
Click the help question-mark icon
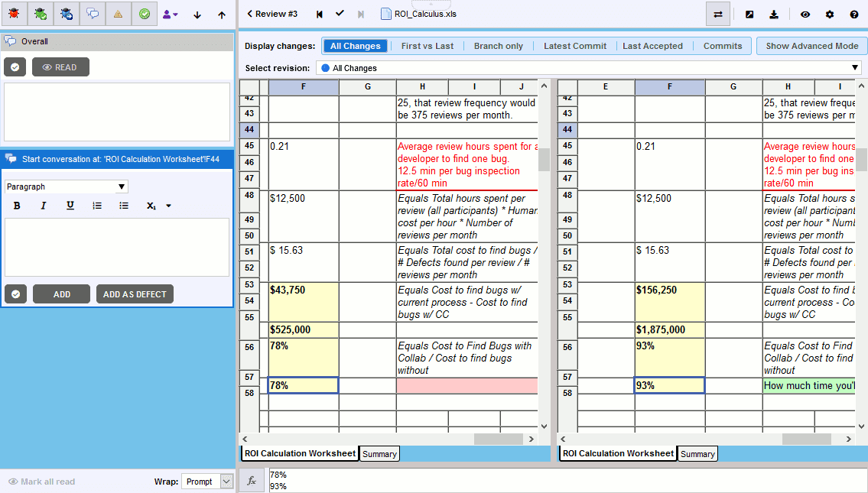pyautogui.click(x=853, y=14)
